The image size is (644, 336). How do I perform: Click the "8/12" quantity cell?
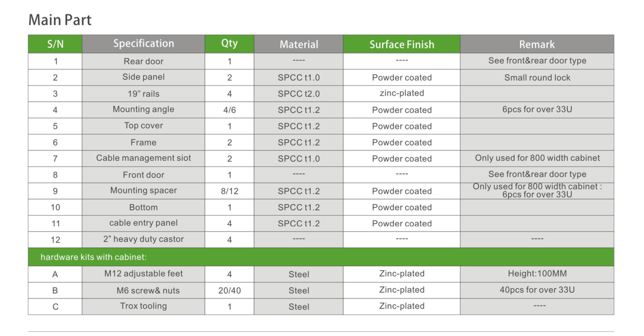point(229,191)
